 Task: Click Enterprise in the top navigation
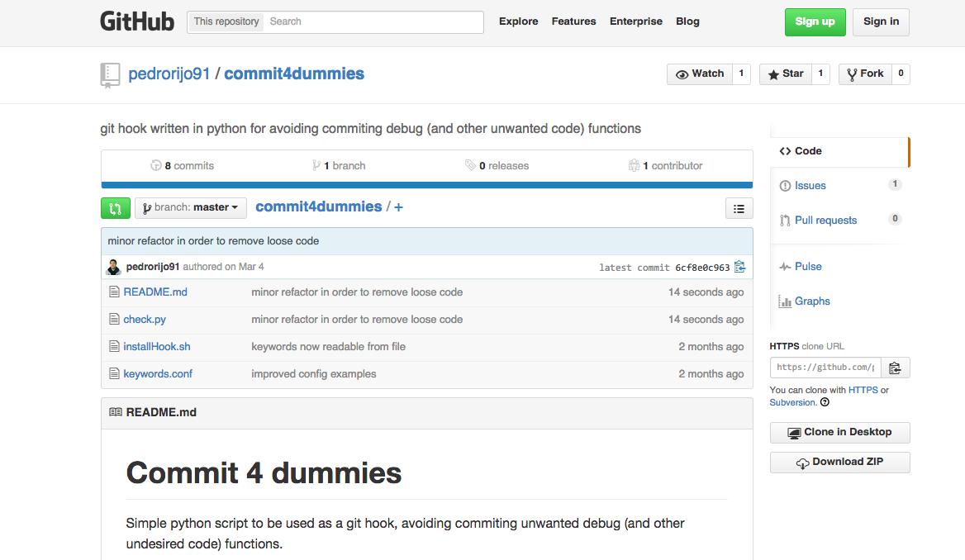[635, 21]
